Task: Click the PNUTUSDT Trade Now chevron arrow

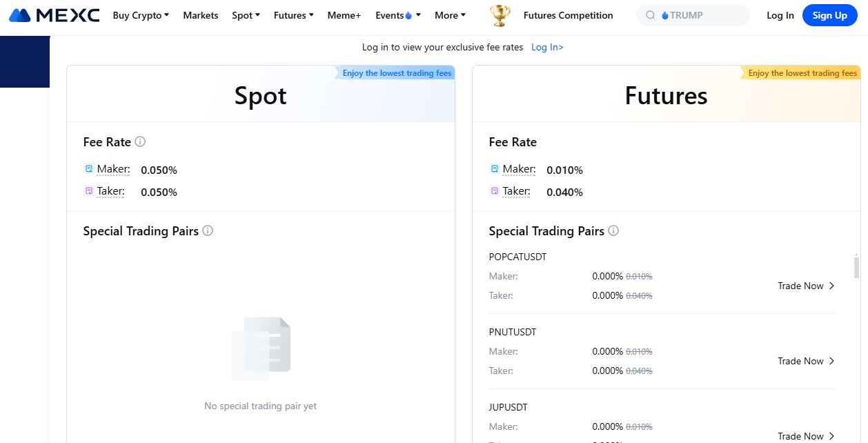Action: (x=831, y=361)
